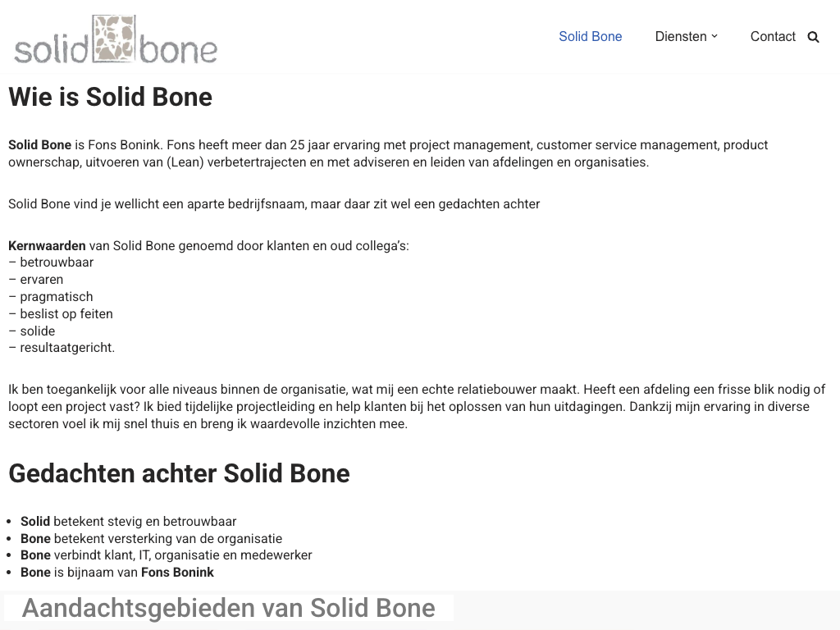Click the bold 'Kernwaarden' word

click(x=47, y=245)
